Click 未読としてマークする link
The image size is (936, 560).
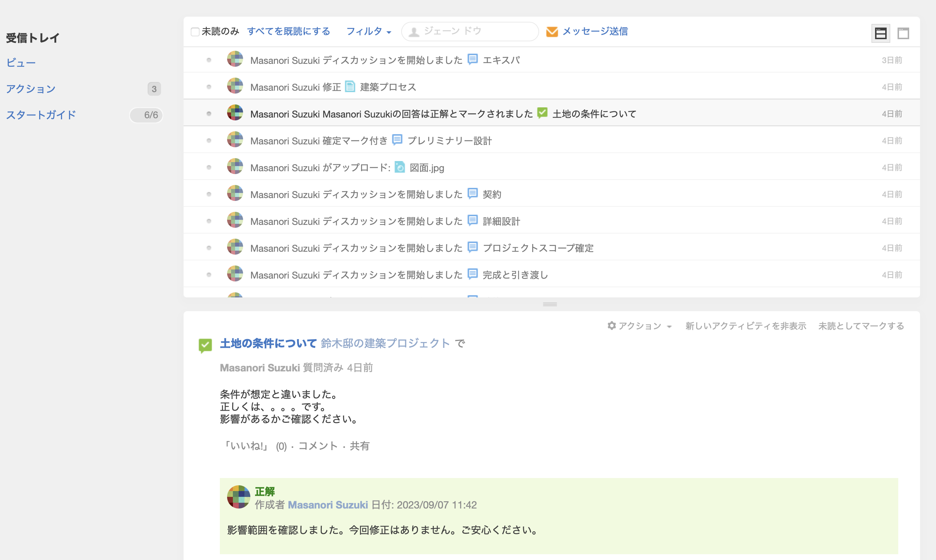(x=861, y=326)
